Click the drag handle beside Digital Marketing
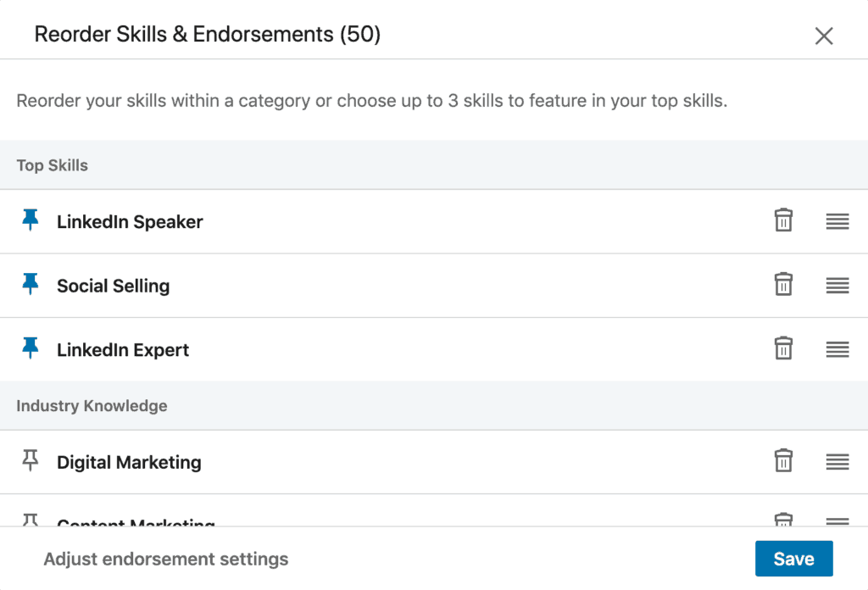 [837, 462]
